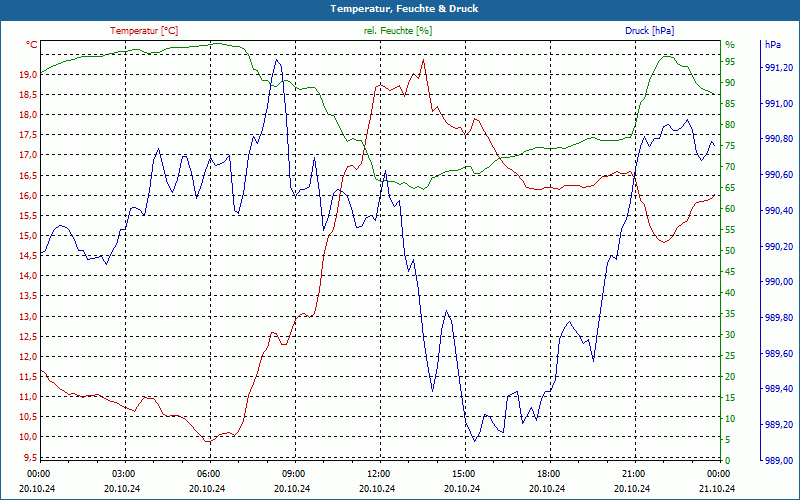Screen dimensions: 800x500
Task: Click the 16,5 temperature axis value
Action: (28, 175)
